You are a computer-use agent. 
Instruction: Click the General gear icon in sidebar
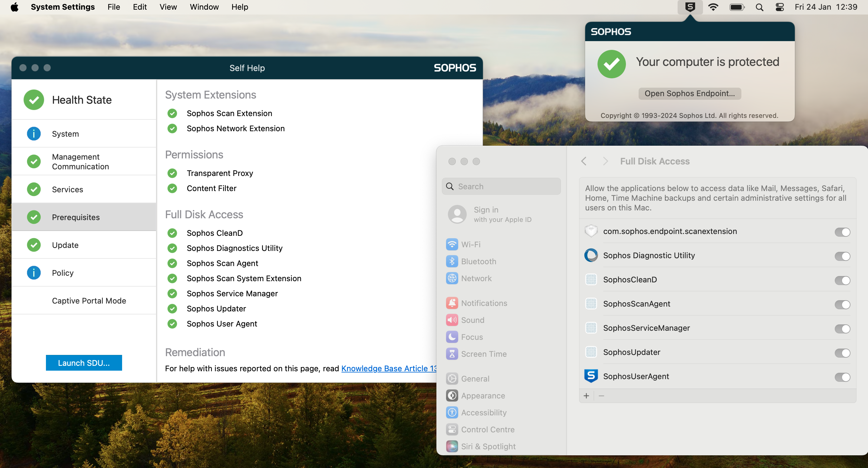pyautogui.click(x=452, y=379)
